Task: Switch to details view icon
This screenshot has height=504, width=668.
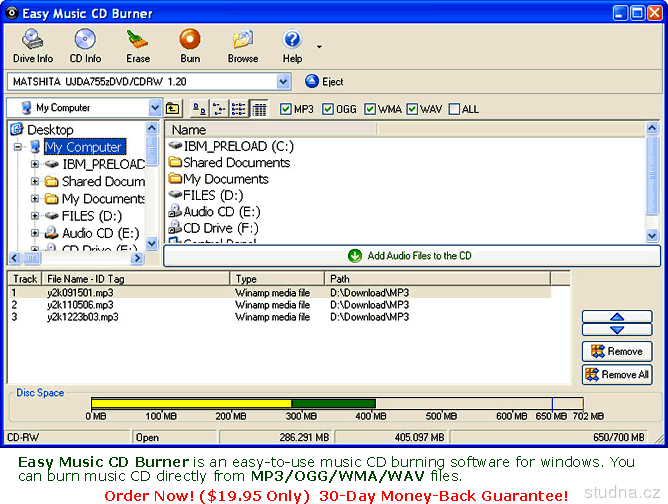Action: pos(259,108)
